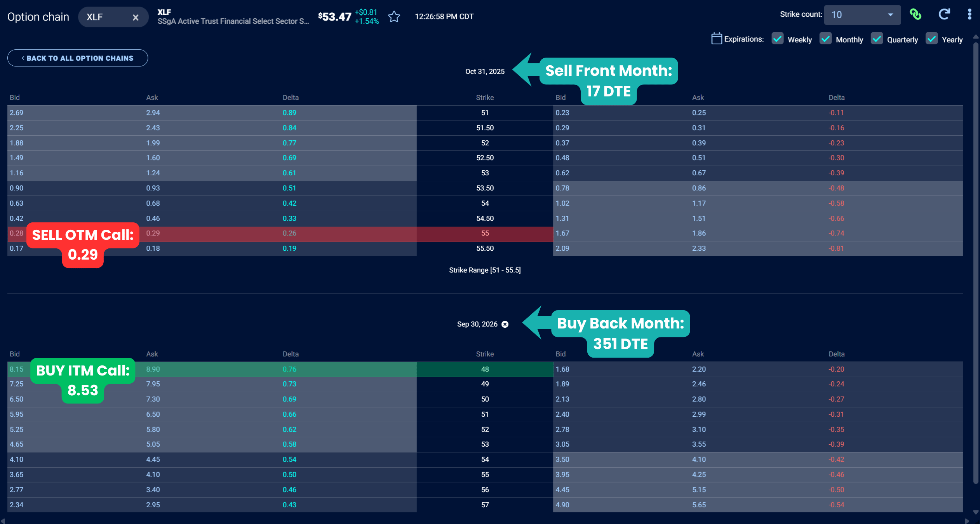Uncheck the Weekly expirations checkbox
980x524 pixels.
[x=777, y=39]
